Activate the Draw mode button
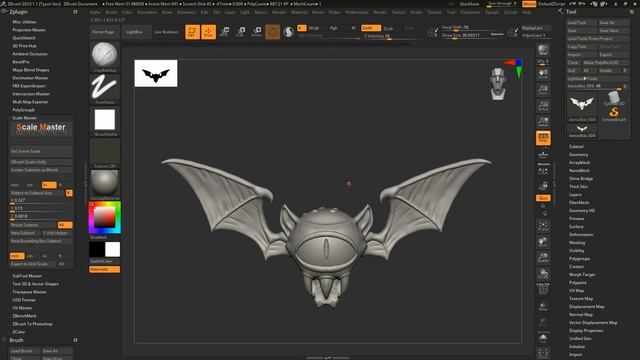The image size is (640, 360). (x=209, y=32)
